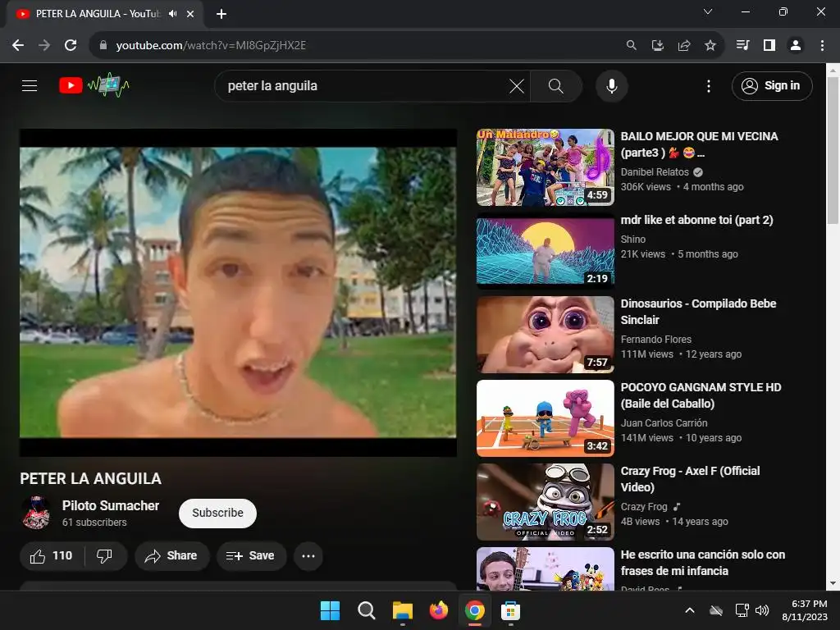
Task: Share this page from address bar
Action: click(x=683, y=46)
